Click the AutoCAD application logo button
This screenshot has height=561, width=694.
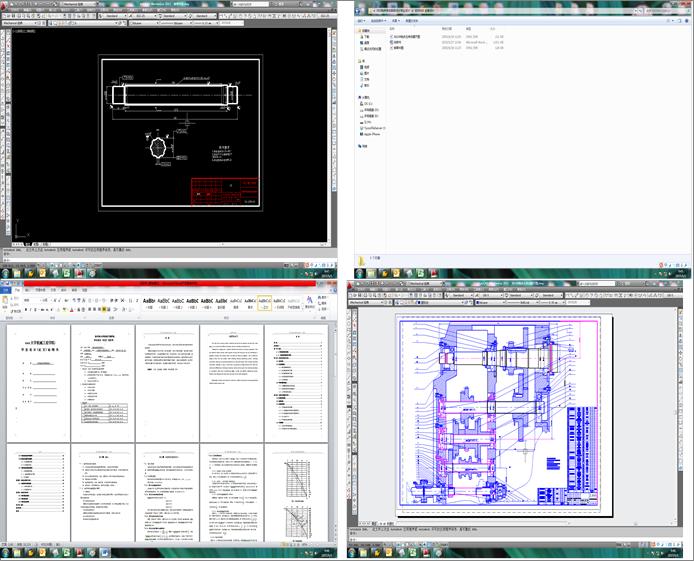(4, 6)
